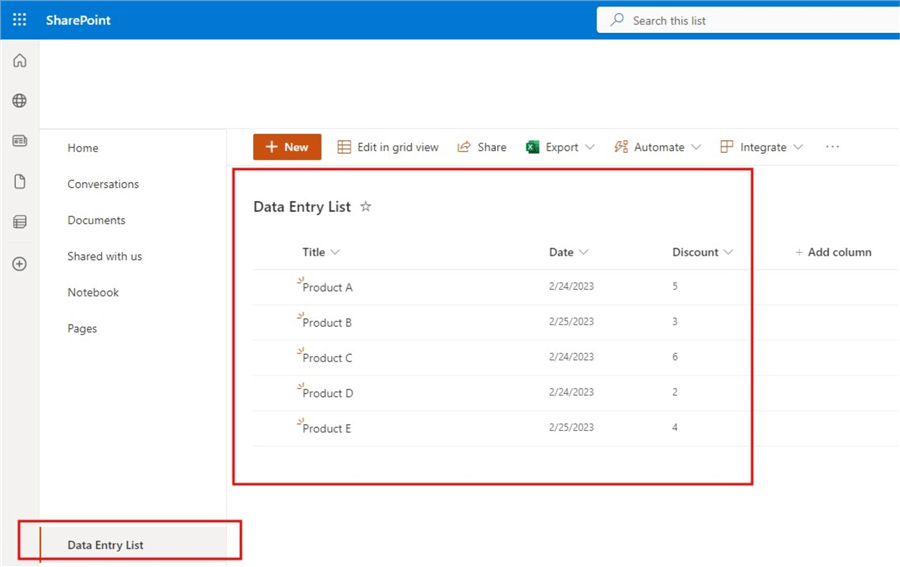Open the Title column header menu
Image resolution: width=900 pixels, height=567 pixels.
(x=321, y=252)
